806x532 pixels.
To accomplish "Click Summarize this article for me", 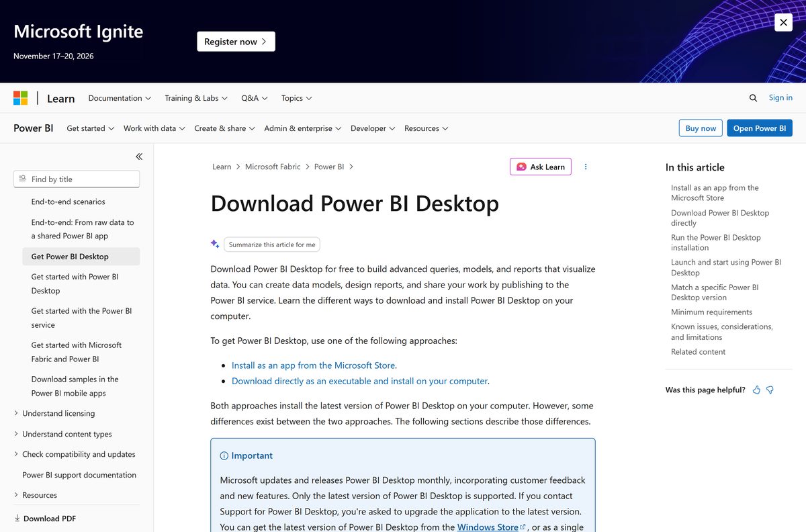I will tap(272, 245).
